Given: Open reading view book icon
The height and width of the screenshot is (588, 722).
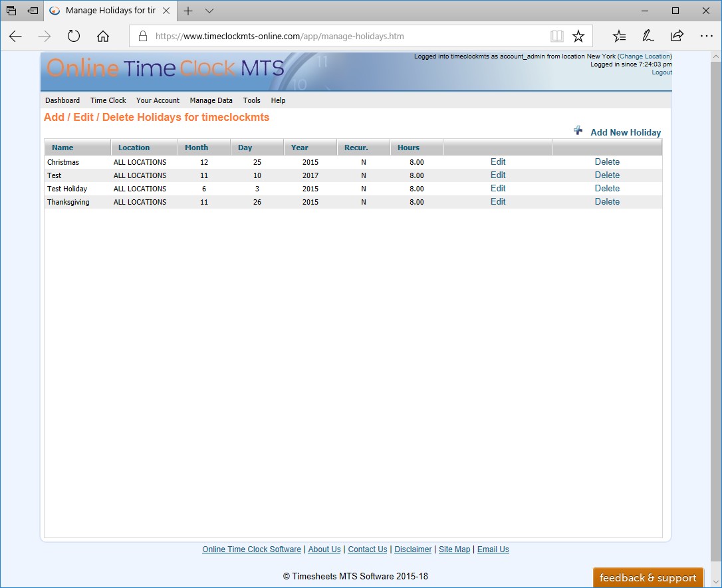Looking at the screenshot, I should (557, 37).
